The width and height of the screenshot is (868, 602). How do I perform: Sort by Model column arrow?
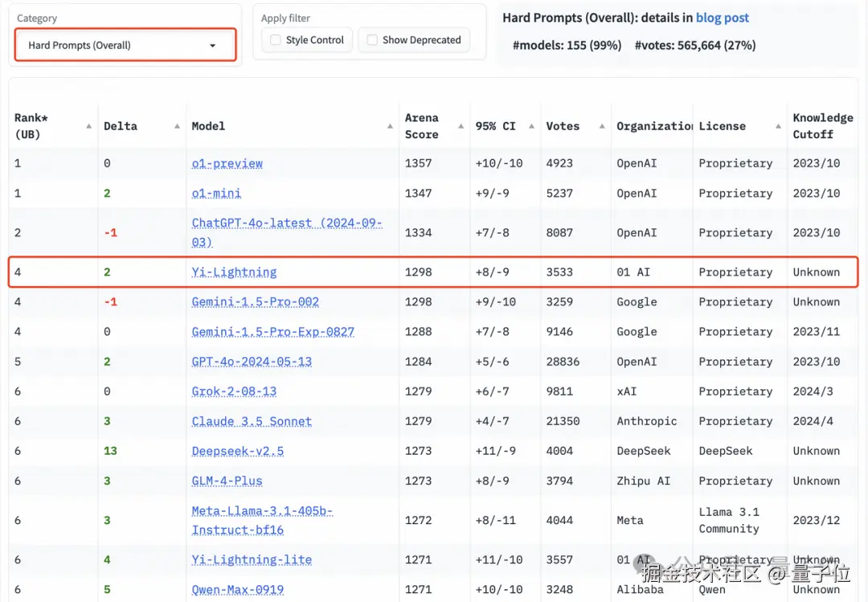click(x=390, y=126)
